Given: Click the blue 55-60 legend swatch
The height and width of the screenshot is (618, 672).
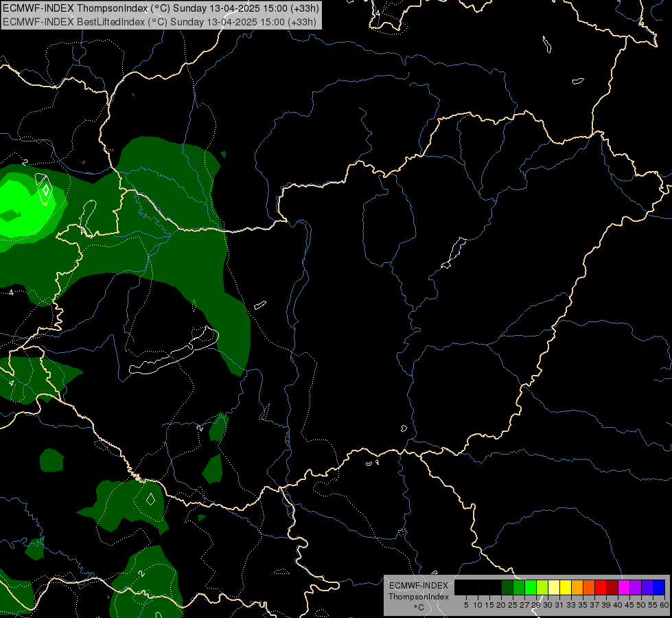Looking at the screenshot, I should [x=659, y=587].
